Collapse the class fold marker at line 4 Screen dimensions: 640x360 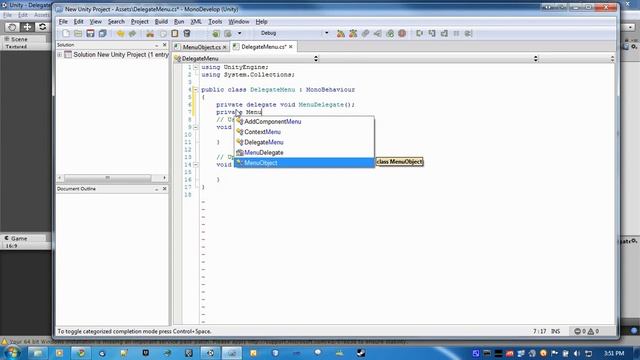point(196,89)
